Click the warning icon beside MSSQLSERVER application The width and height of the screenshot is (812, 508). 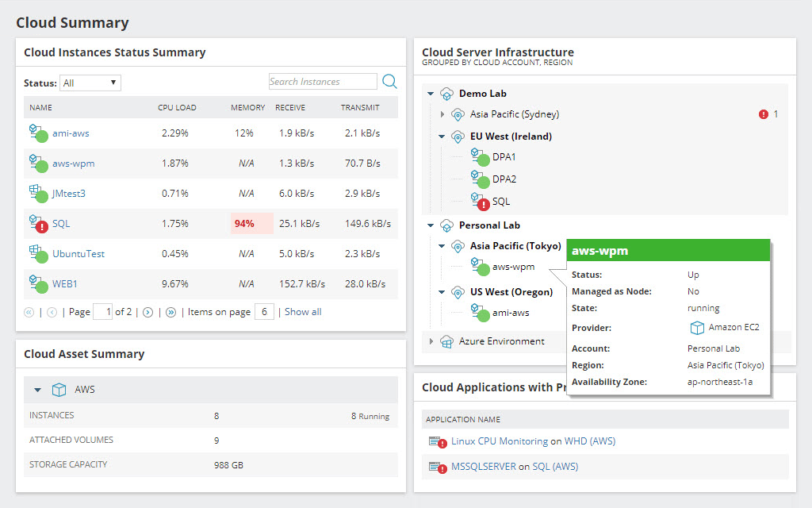tap(438, 466)
